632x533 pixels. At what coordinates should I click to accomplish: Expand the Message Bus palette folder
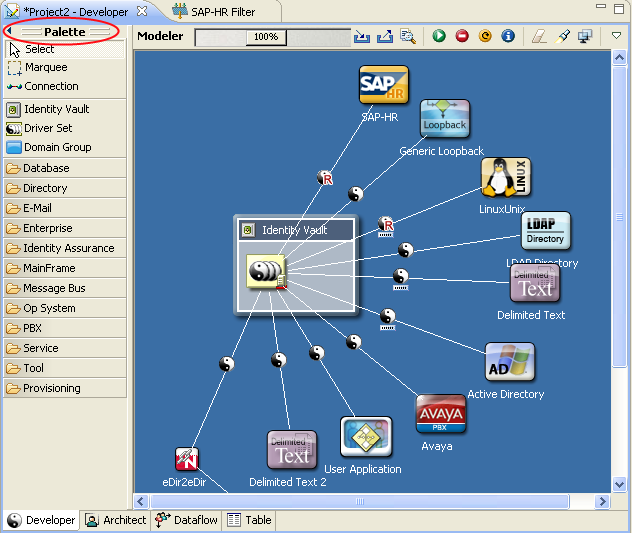[x=65, y=288]
